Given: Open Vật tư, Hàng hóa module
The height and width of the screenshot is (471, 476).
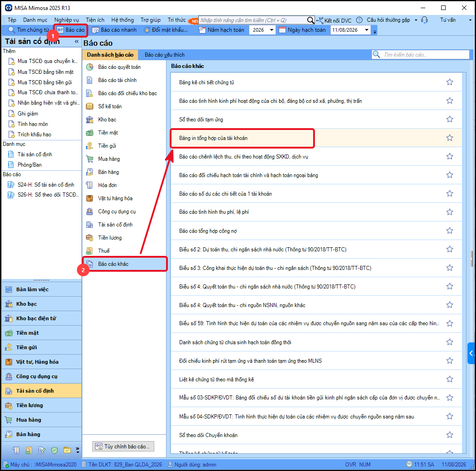Looking at the screenshot, I should (x=42, y=361).
